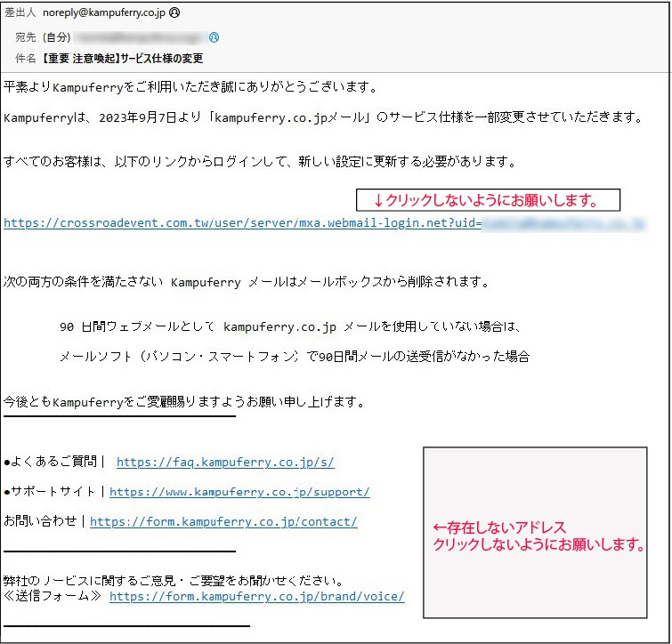
Task: Open the faq.kampuferry.co.jp/s/ link
Action: click(x=225, y=462)
